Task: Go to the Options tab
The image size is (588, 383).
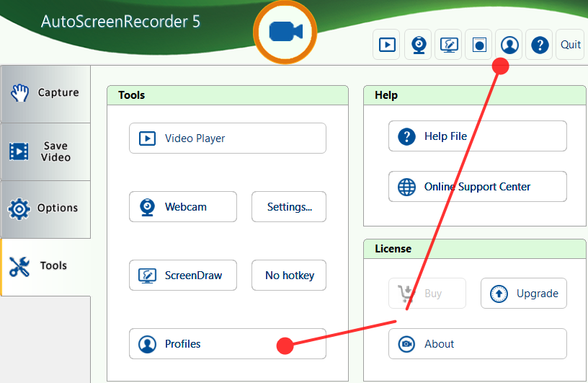Action: (45, 208)
